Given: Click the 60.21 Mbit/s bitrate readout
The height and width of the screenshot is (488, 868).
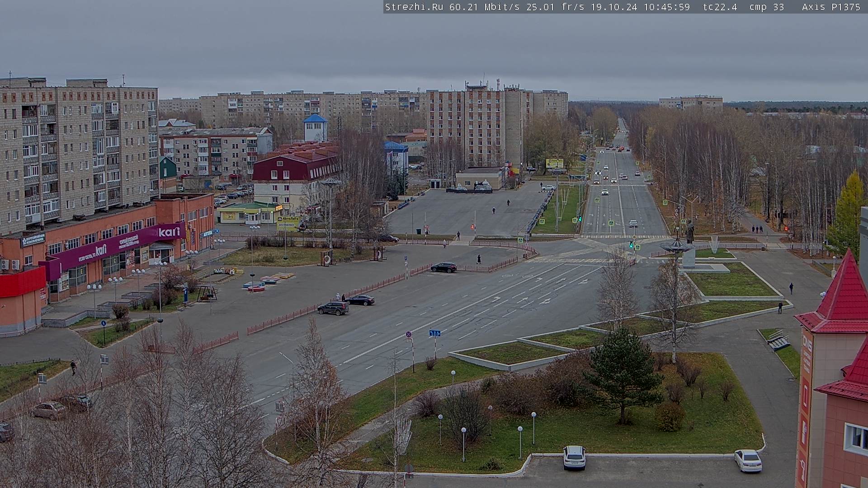Looking at the screenshot, I should click(486, 7).
